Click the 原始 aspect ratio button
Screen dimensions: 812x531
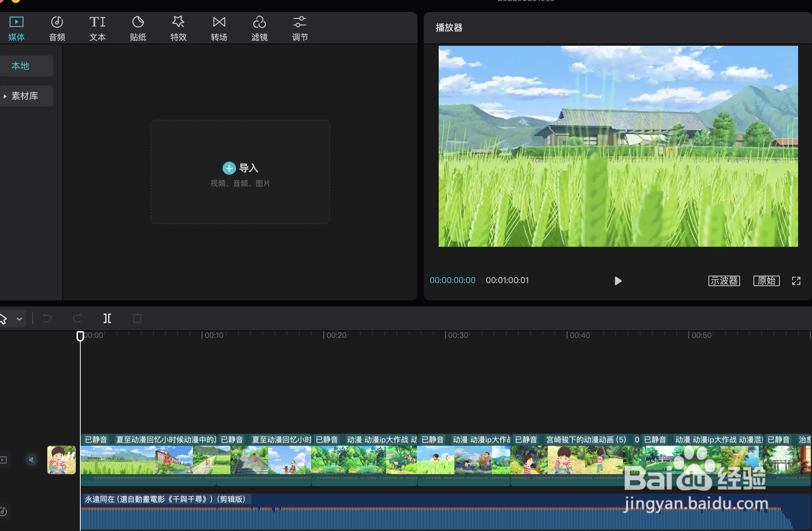tap(767, 281)
